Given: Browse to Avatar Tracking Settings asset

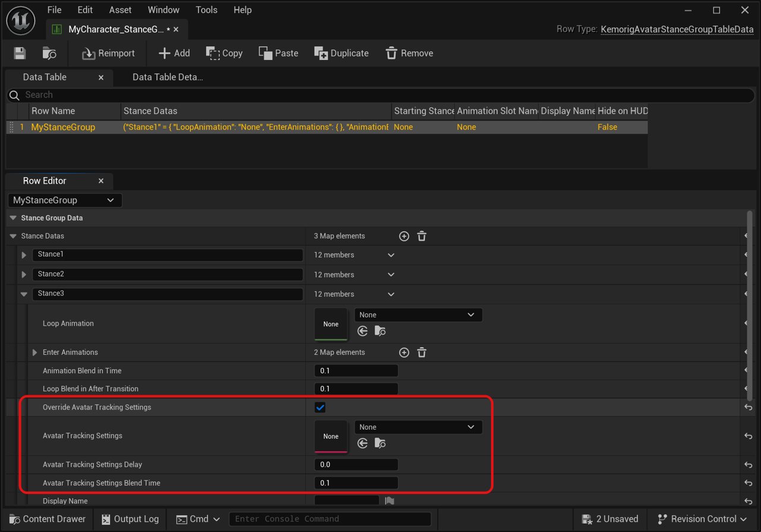Looking at the screenshot, I should (380, 443).
